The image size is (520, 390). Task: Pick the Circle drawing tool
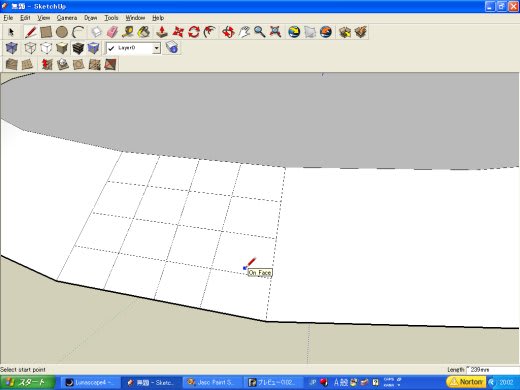(62, 32)
